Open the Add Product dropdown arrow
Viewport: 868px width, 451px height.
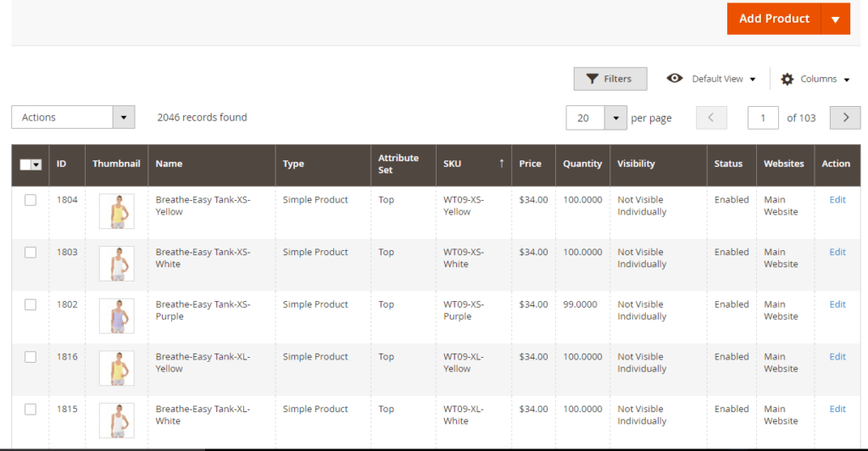836,19
